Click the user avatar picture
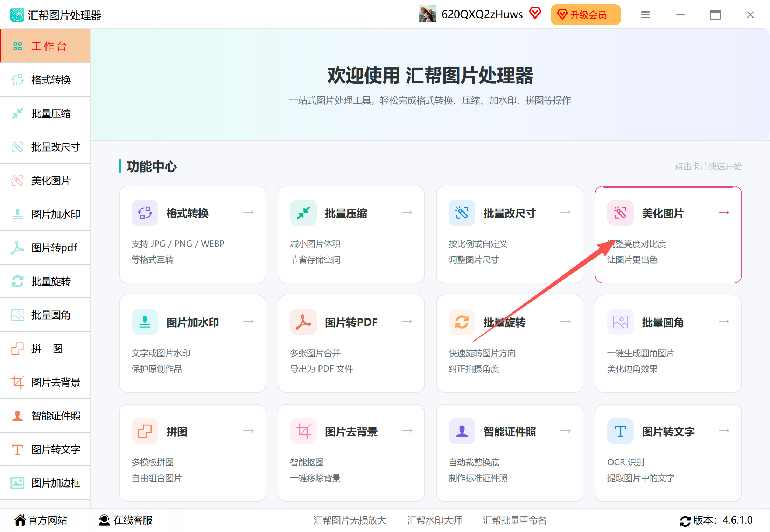 (x=427, y=14)
